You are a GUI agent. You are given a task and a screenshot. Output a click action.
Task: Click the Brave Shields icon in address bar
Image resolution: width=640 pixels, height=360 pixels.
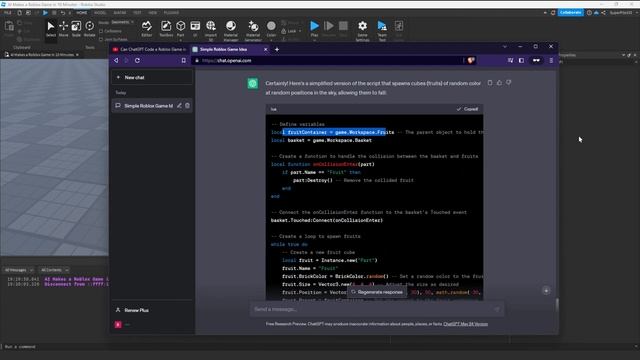click(471, 60)
